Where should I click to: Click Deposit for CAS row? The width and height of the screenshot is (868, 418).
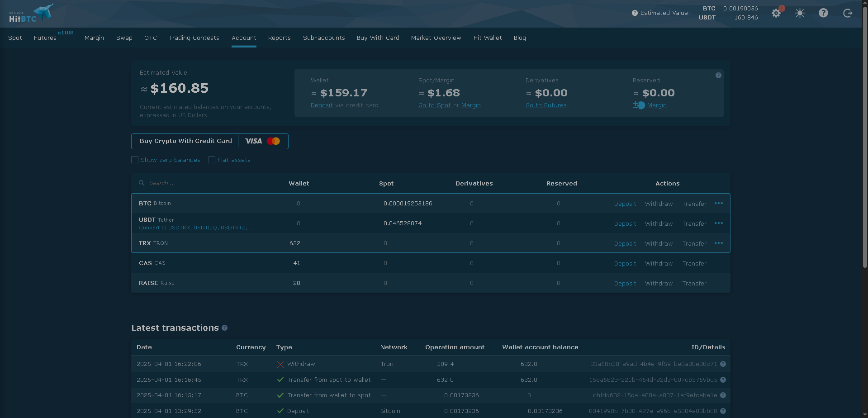coord(625,264)
